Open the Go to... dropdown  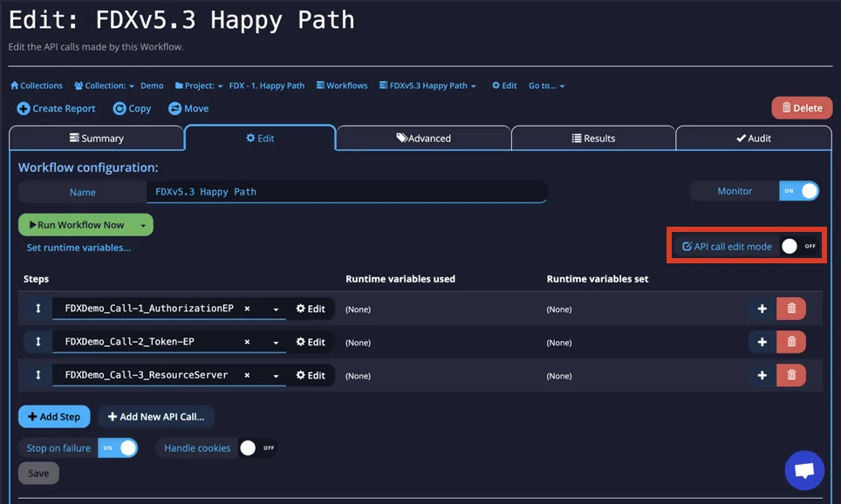[x=546, y=85]
